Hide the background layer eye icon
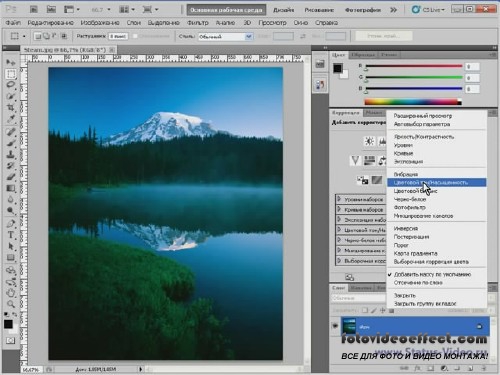 335,326
